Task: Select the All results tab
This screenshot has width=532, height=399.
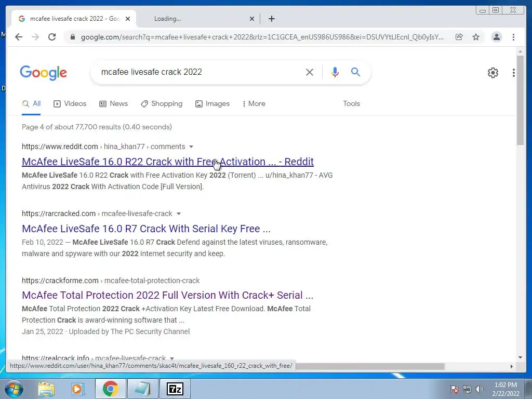Action: [x=31, y=104]
